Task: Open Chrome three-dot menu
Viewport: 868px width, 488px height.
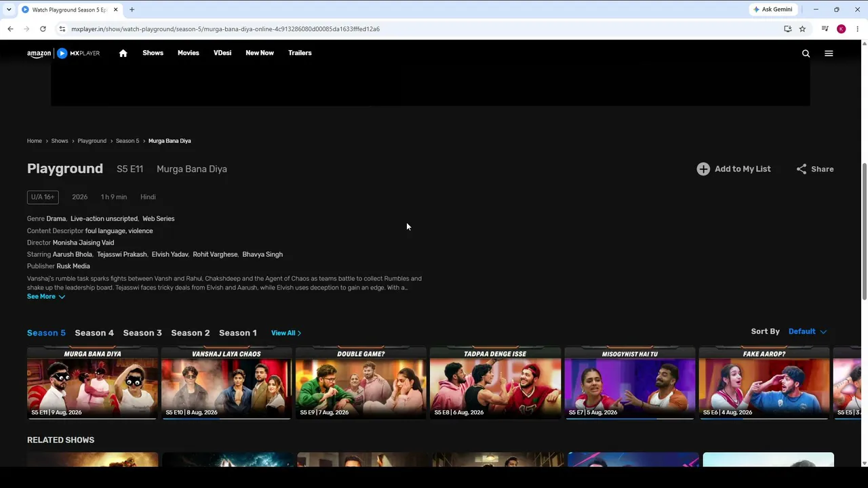Action: [x=857, y=29]
